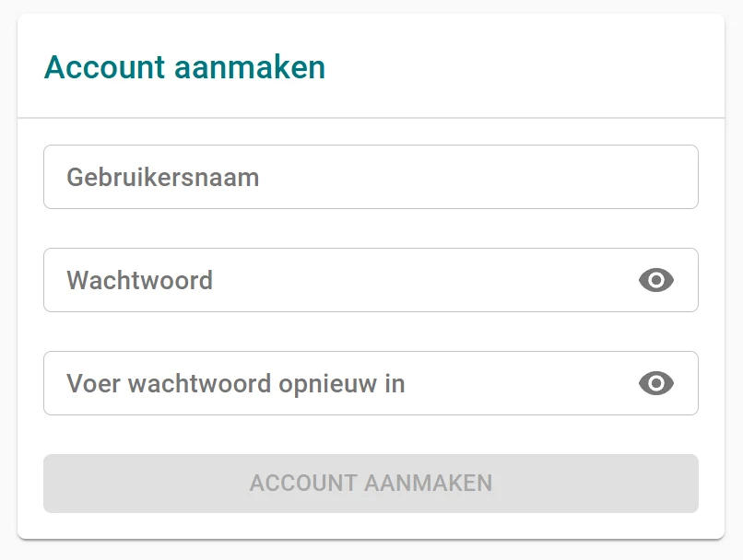Click the 'Voer wachtwoord opnieuw in' placeholder
743x560 pixels.
(236, 383)
